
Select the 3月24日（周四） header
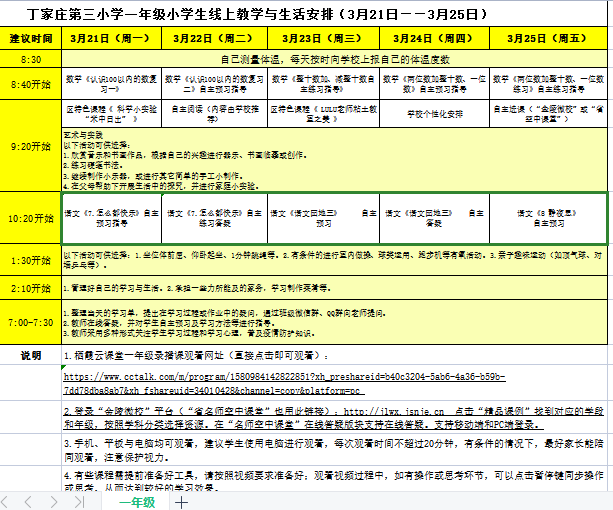tap(434, 38)
